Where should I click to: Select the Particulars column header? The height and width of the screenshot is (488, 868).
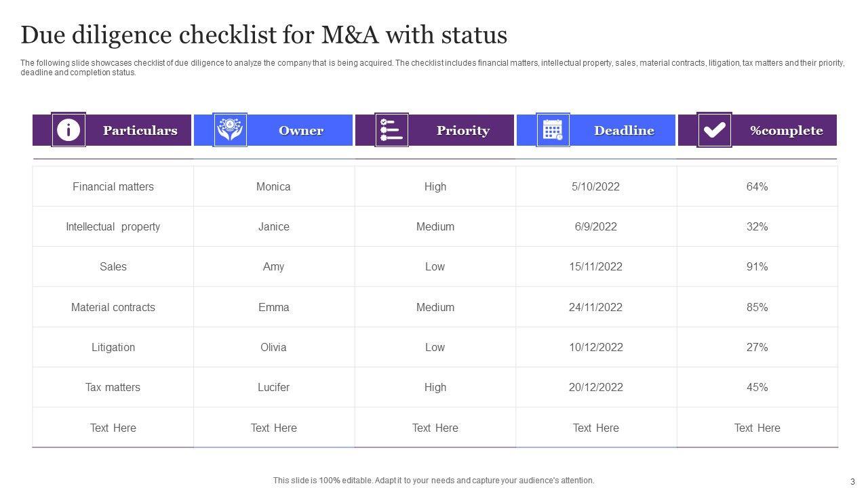coord(140,131)
